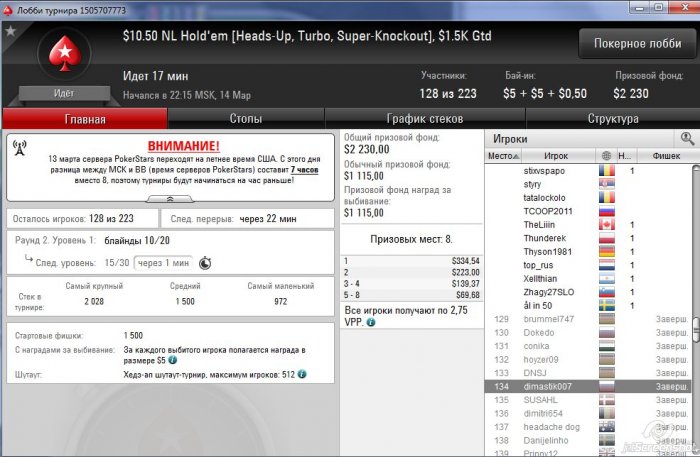The height and width of the screenshot is (457, 700).
Task: Click the через 1 мин field
Action: (163, 263)
